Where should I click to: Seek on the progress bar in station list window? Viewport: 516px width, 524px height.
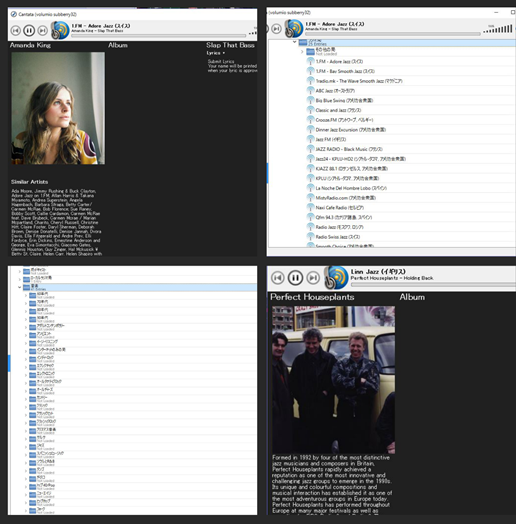coord(392,34)
